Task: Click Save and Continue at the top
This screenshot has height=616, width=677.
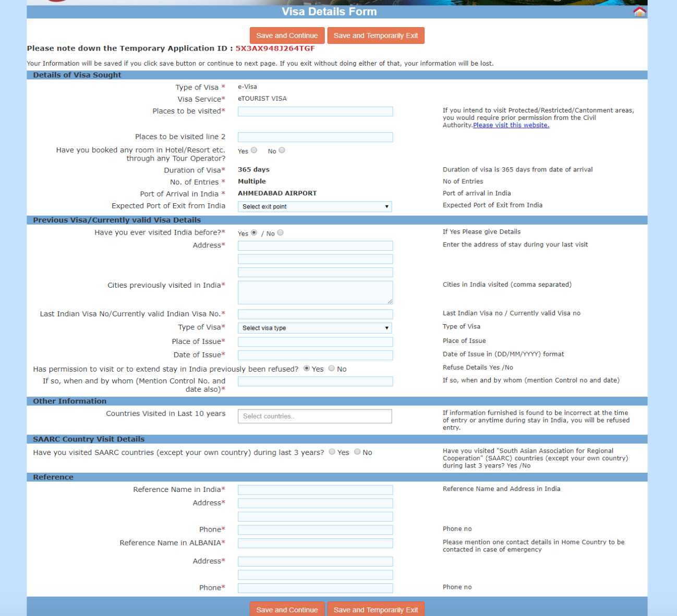Action: [287, 35]
